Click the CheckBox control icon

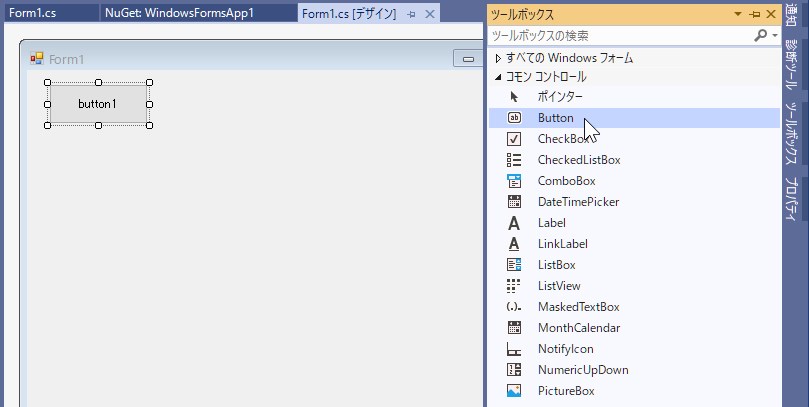coord(514,139)
